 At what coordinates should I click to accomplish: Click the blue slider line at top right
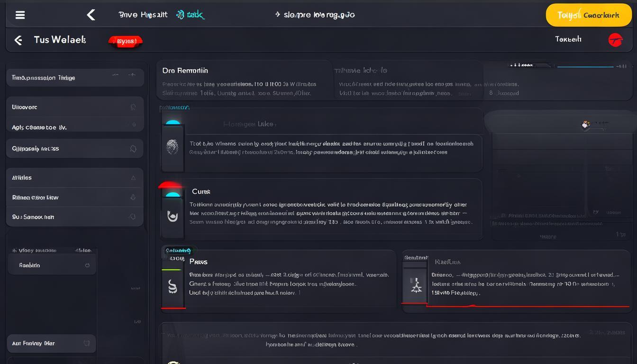tap(585, 66)
